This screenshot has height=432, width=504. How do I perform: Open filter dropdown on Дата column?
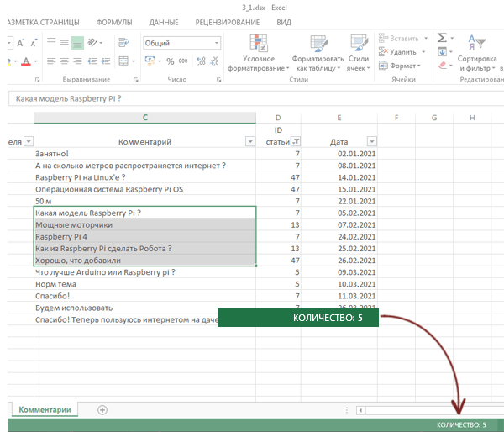tap(372, 142)
